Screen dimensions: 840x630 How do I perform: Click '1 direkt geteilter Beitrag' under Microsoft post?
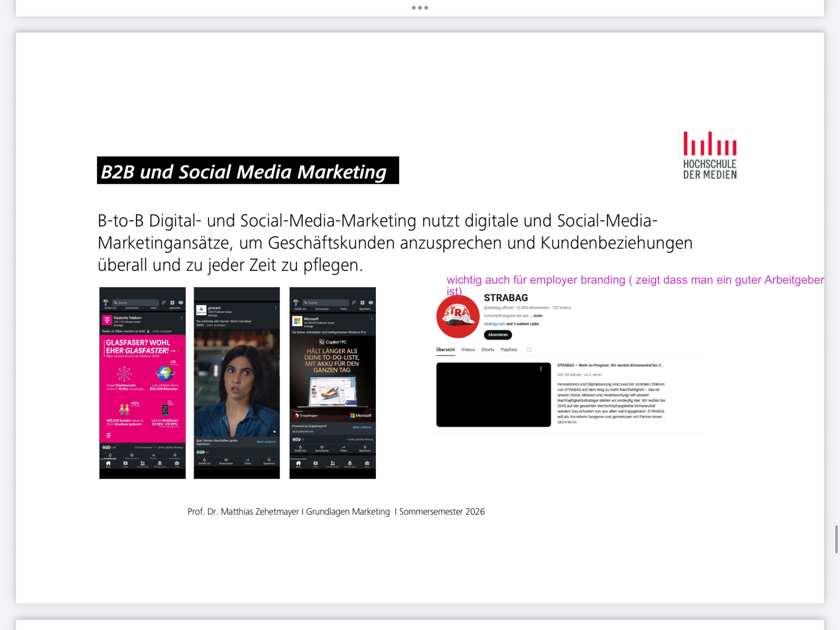(360, 439)
